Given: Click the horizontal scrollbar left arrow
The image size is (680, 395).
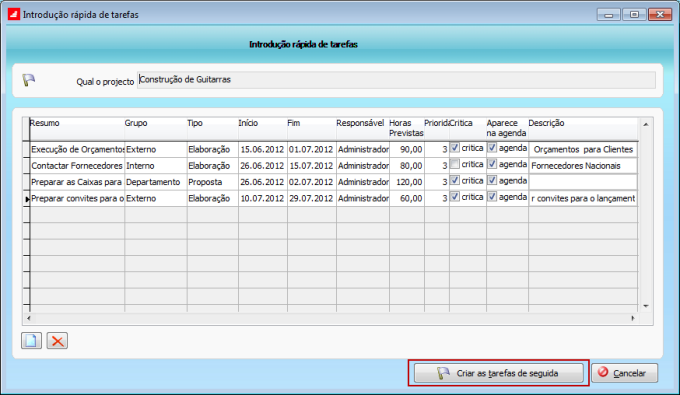Looking at the screenshot, I should (29, 318).
